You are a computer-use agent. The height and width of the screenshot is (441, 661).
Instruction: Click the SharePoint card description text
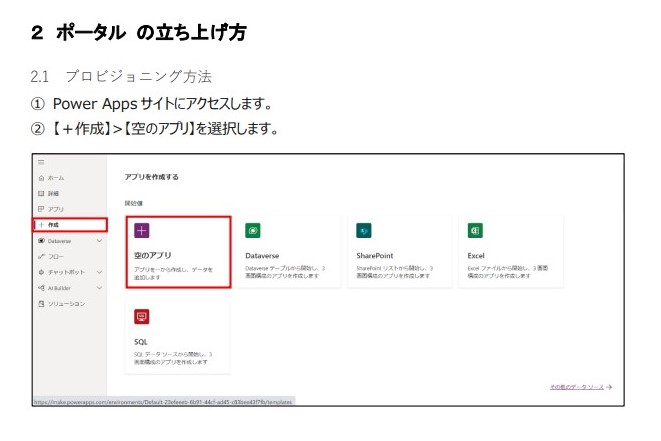pyautogui.click(x=395, y=272)
